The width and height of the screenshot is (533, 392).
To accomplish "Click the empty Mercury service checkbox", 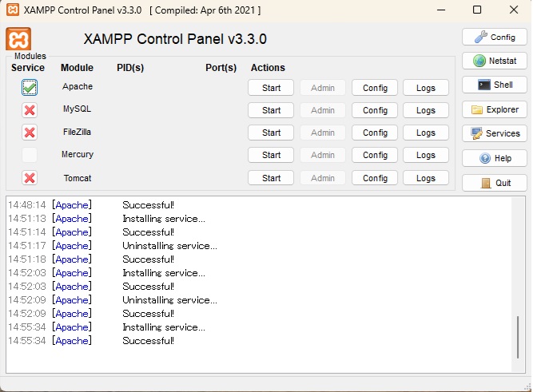I will tap(30, 155).
